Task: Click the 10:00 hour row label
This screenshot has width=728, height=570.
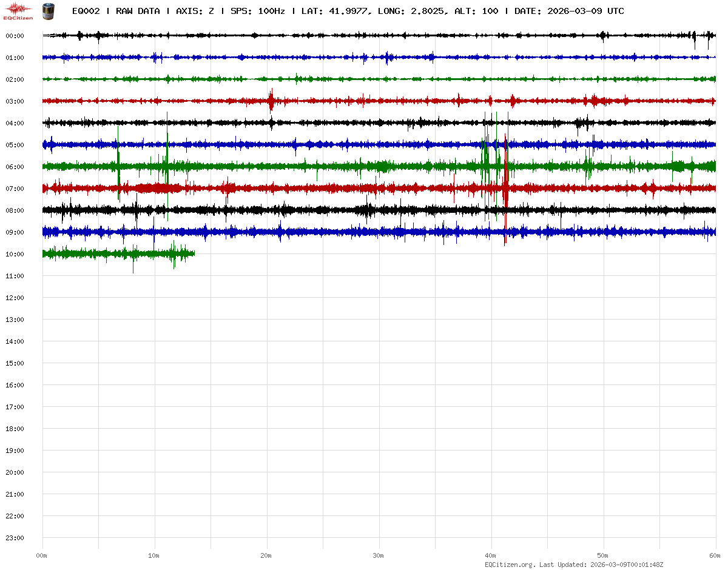Action: (15, 254)
